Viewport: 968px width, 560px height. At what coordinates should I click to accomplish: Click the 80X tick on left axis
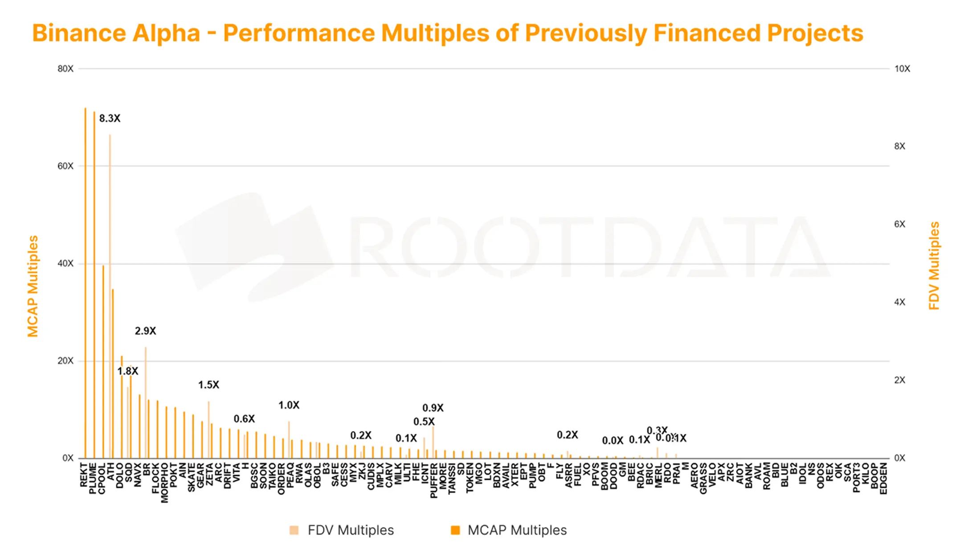[x=65, y=69]
